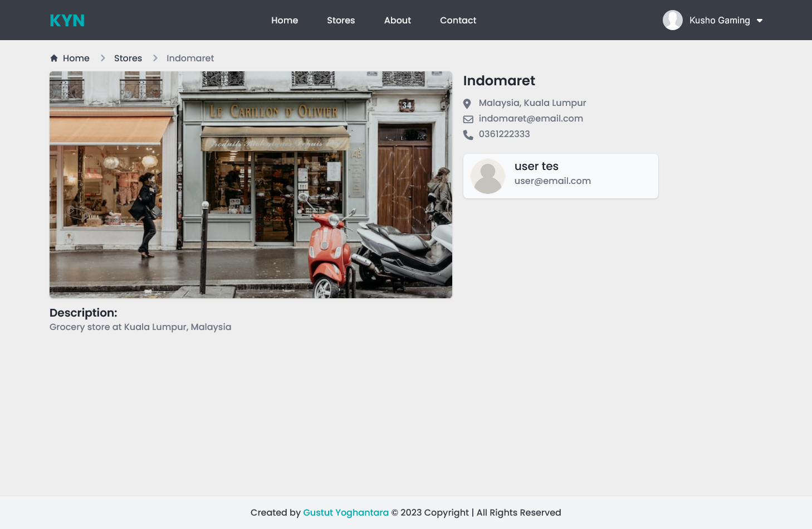Click the envelope email icon

tap(468, 119)
